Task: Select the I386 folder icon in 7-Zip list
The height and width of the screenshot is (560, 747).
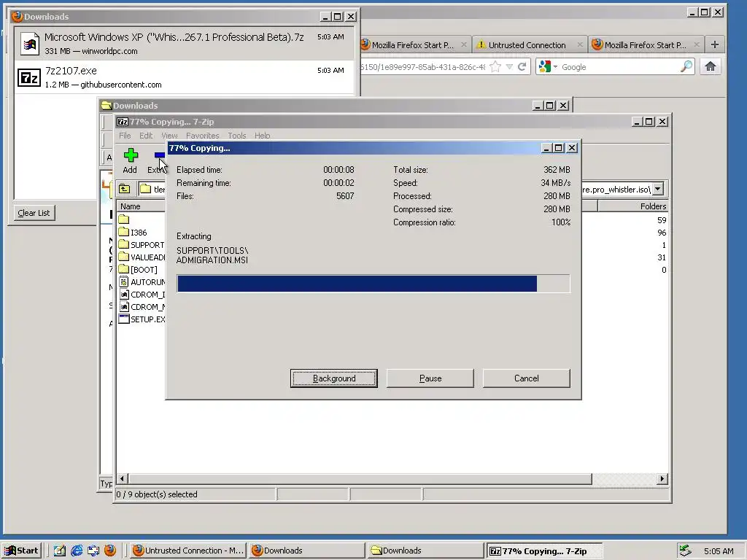Action: (x=124, y=232)
